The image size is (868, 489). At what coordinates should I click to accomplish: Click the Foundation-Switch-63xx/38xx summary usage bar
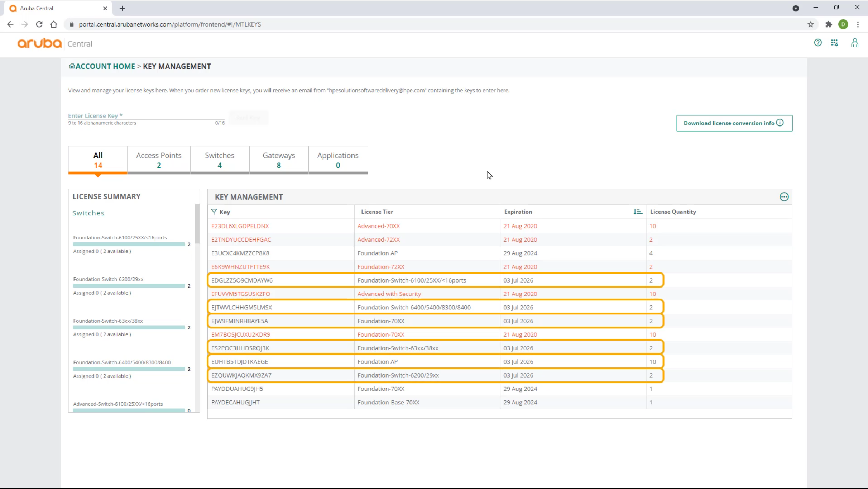tap(129, 327)
